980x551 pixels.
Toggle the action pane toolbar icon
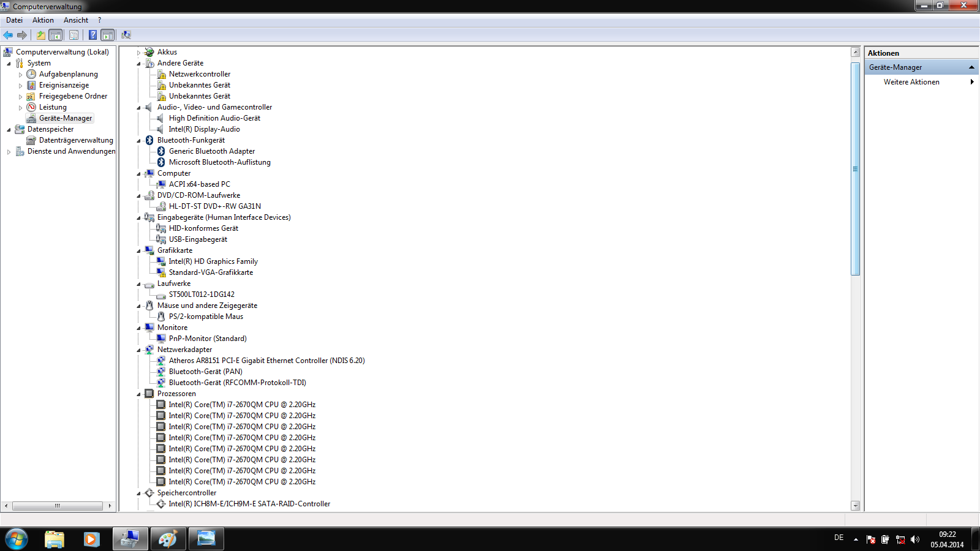108,35
